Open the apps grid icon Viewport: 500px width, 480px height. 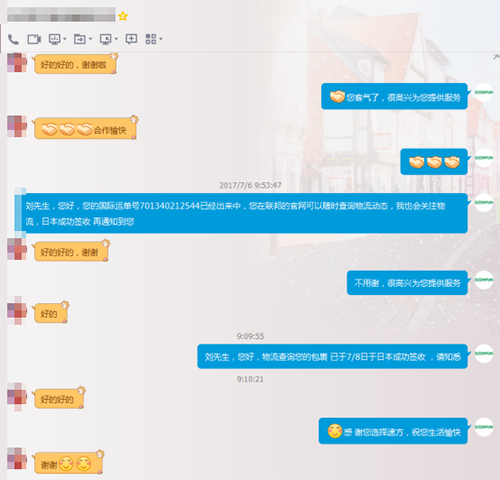pos(151,39)
